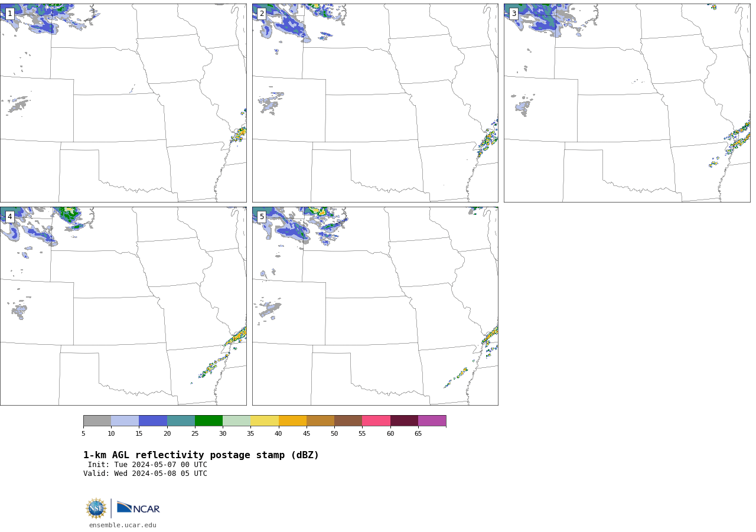Select the blue 15-20 dBZ swatch
Screen dimensions: 756x532
click(x=153, y=420)
